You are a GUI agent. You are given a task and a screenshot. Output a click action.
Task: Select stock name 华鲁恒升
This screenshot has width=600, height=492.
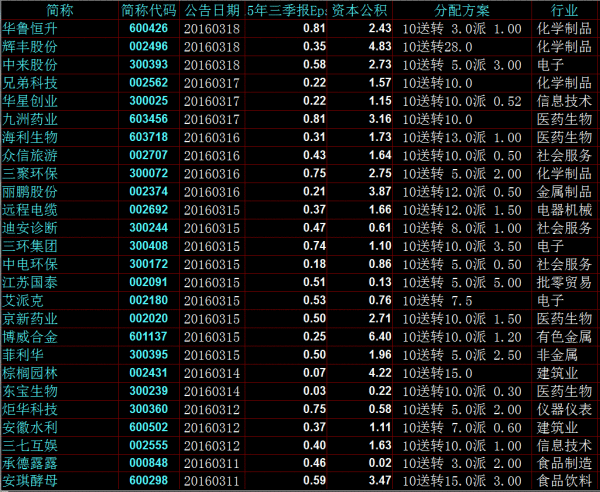click(x=30, y=28)
